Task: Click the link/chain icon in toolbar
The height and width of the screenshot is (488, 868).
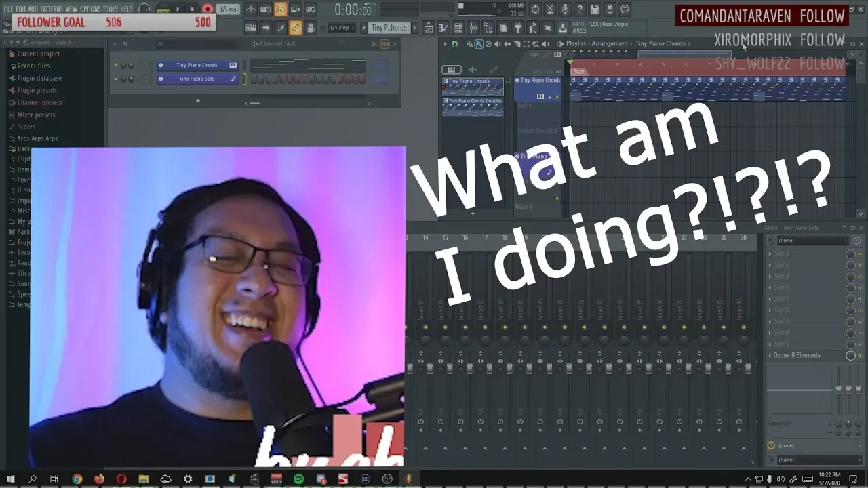Action: (x=295, y=28)
